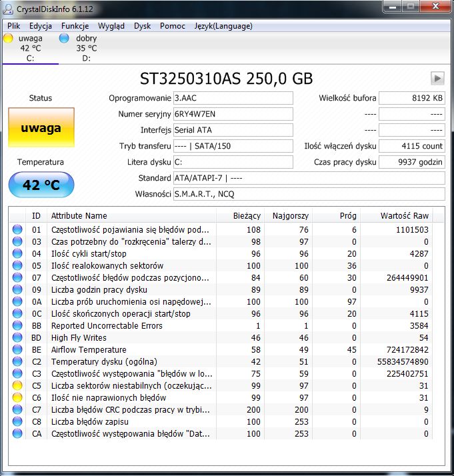Click raw value 55834574890 in C2 row

pos(403,362)
